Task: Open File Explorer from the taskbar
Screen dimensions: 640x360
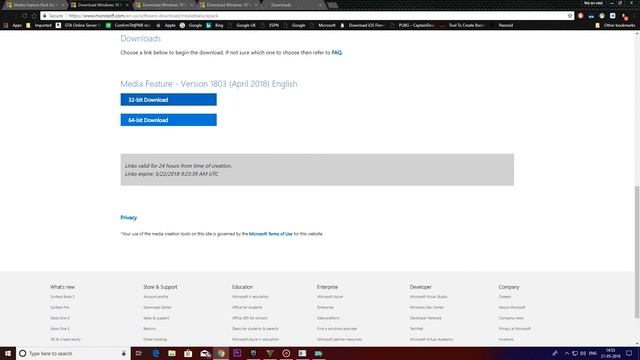Action: pos(172,353)
